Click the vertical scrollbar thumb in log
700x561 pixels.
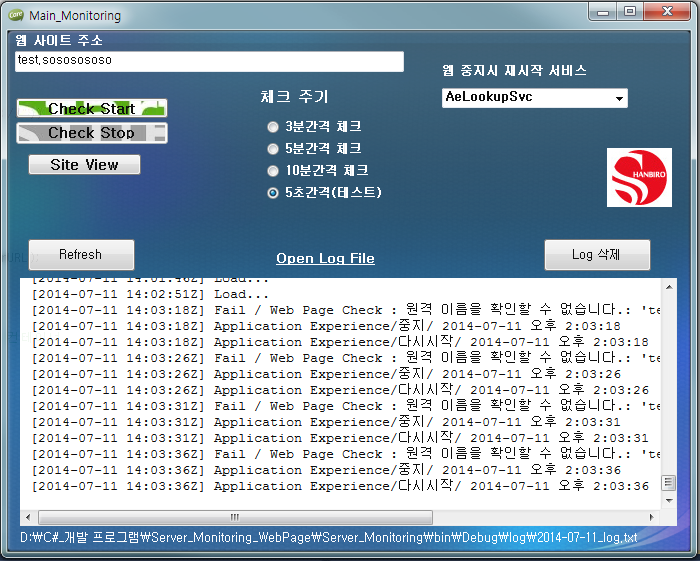pyautogui.click(x=668, y=482)
